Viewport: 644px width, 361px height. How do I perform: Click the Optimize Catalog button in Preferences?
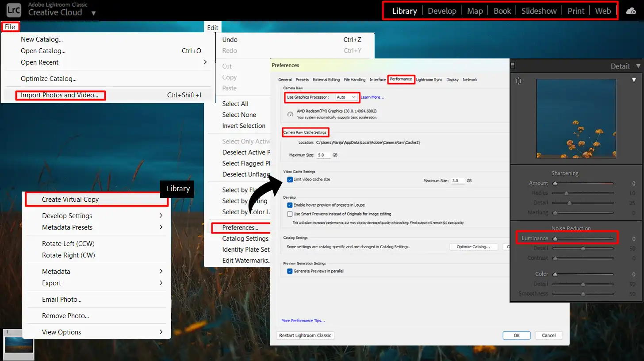473,247
